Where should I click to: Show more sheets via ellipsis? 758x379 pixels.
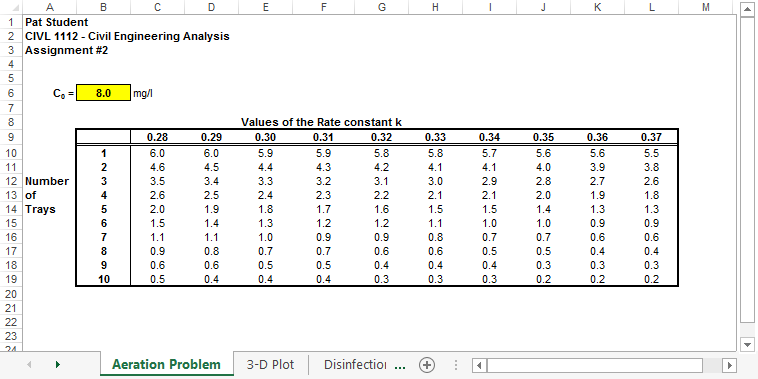point(400,365)
